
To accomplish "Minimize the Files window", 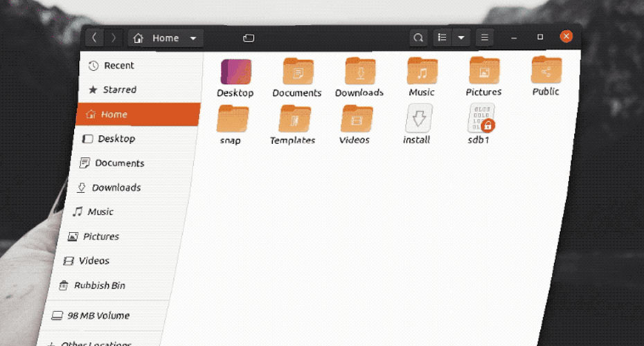I will 514,38.
